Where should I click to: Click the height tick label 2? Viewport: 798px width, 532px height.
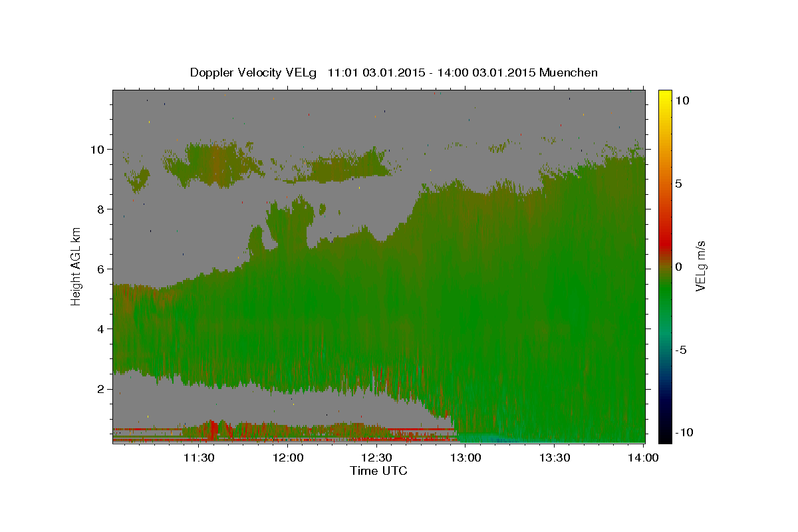pyautogui.click(x=100, y=388)
